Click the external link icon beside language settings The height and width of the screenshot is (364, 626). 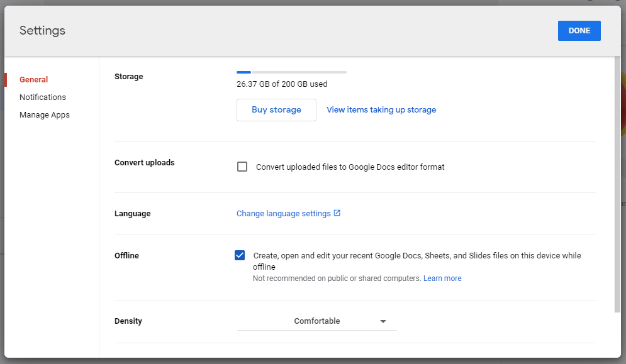coord(337,213)
